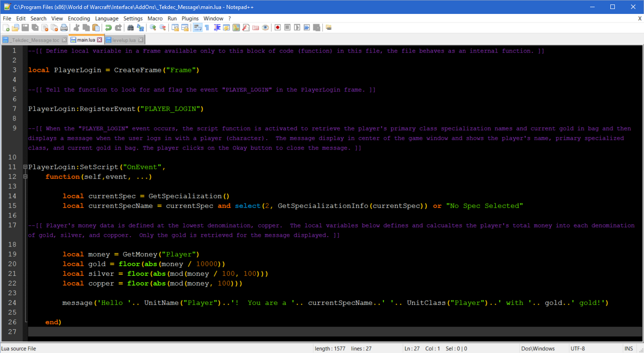
Task: Click the Replace toolbar icon
Action: 140,27
